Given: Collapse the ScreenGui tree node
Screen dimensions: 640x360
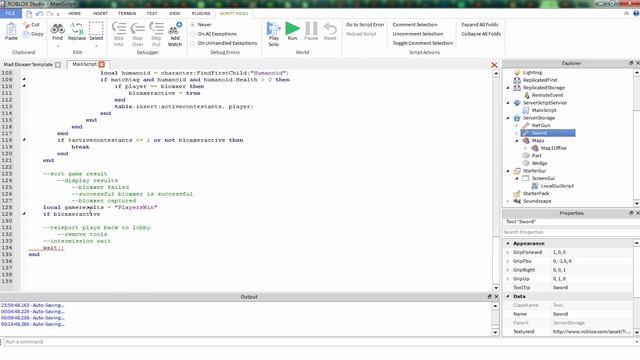Looking at the screenshot, I should coord(517,178).
